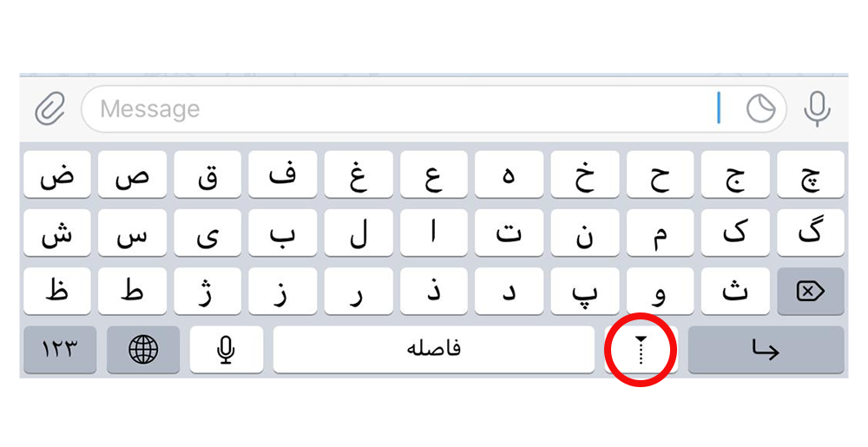868x447 pixels.
Task: Switch to the ۱۲۳ numbers keyboard
Action: [x=60, y=349]
